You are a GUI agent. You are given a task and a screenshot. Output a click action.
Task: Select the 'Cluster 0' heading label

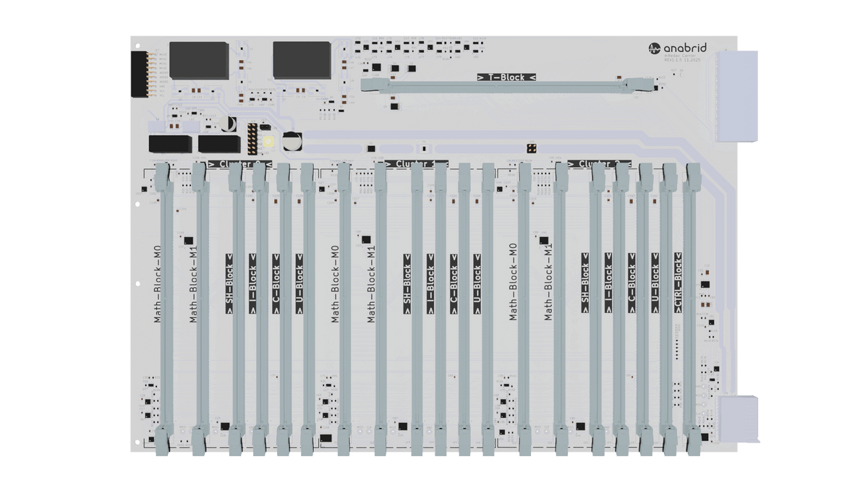click(x=239, y=164)
